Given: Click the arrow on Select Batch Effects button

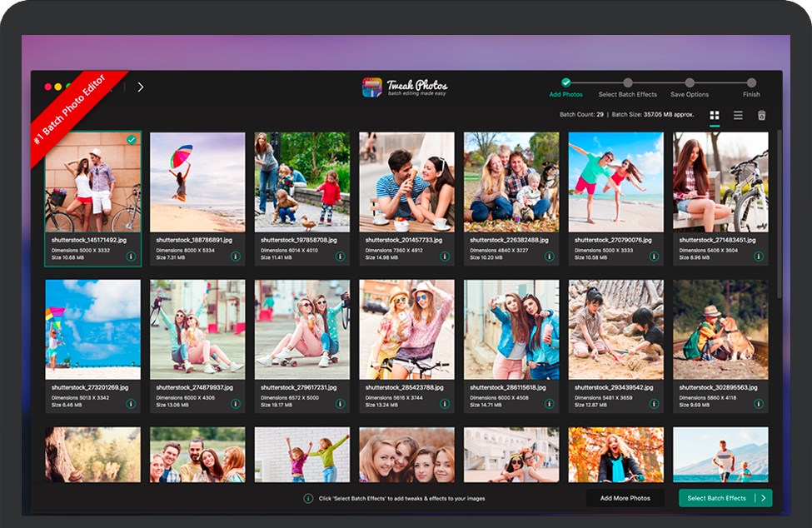Looking at the screenshot, I should (762, 498).
